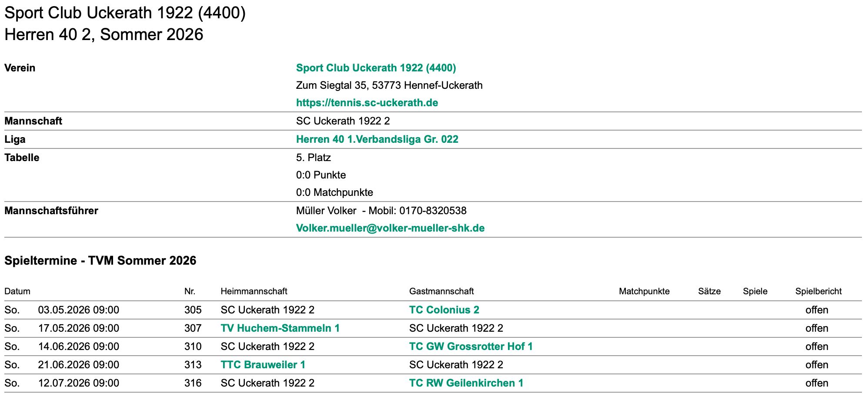
Task: Open the Sport Club Uckerath 1922 (4400) link
Action: tap(376, 68)
